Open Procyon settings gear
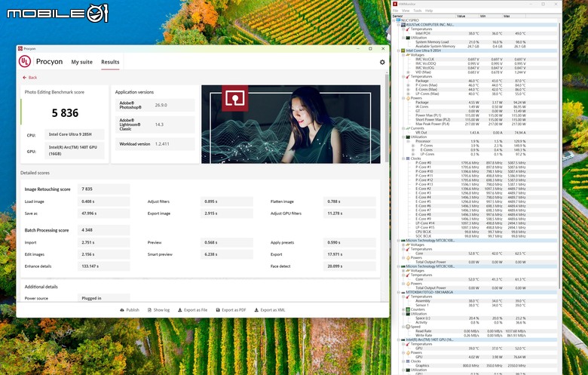This screenshot has height=375, width=588. click(x=382, y=63)
